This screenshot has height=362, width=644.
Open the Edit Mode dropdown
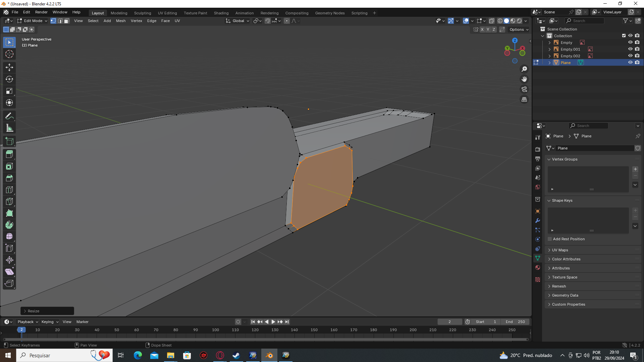(33, 21)
